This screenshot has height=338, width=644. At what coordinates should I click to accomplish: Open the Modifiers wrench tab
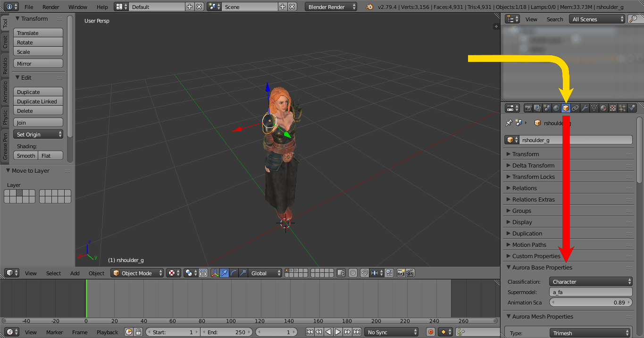585,108
